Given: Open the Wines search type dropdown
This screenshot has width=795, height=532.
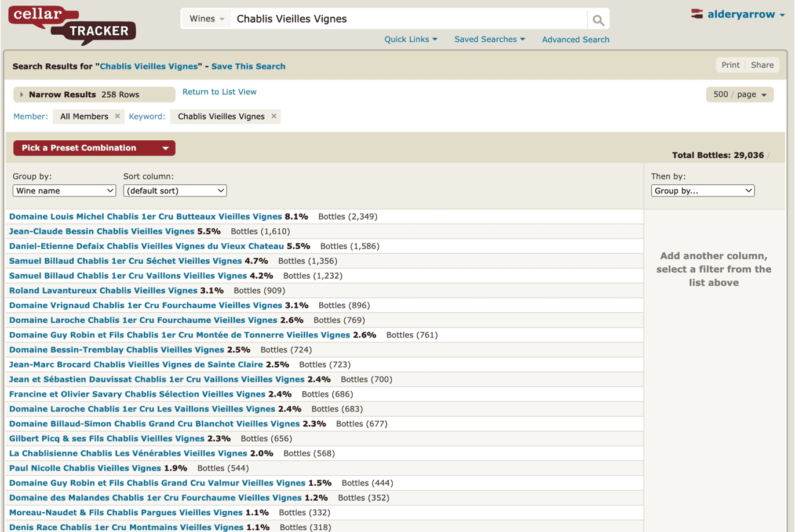Looking at the screenshot, I should (207, 19).
